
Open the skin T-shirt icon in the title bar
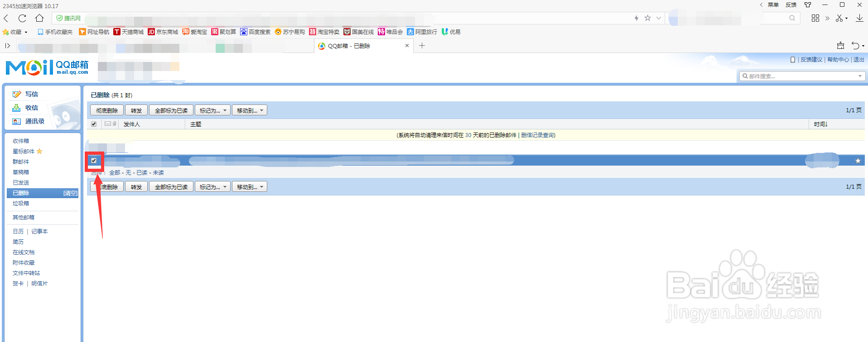tap(808, 5)
